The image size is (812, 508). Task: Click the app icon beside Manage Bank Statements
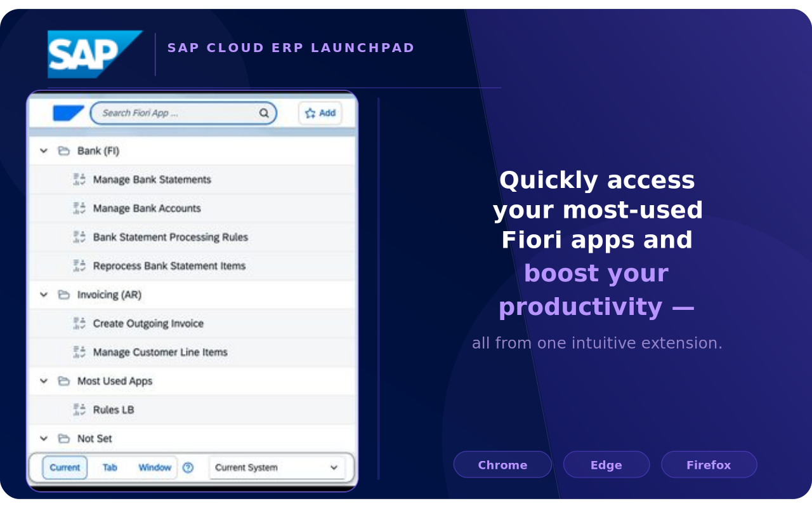pyautogui.click(x=79, y=180)
